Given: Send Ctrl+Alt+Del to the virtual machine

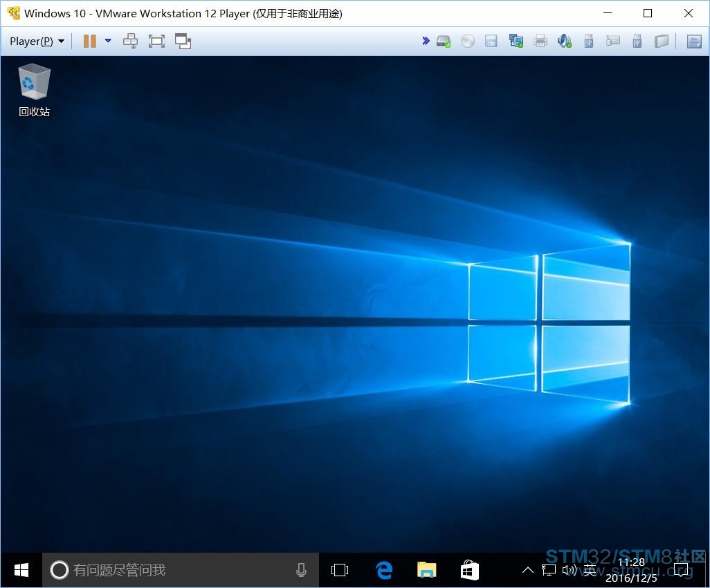Looking at the screenshot, I should [x=130, y=42].
